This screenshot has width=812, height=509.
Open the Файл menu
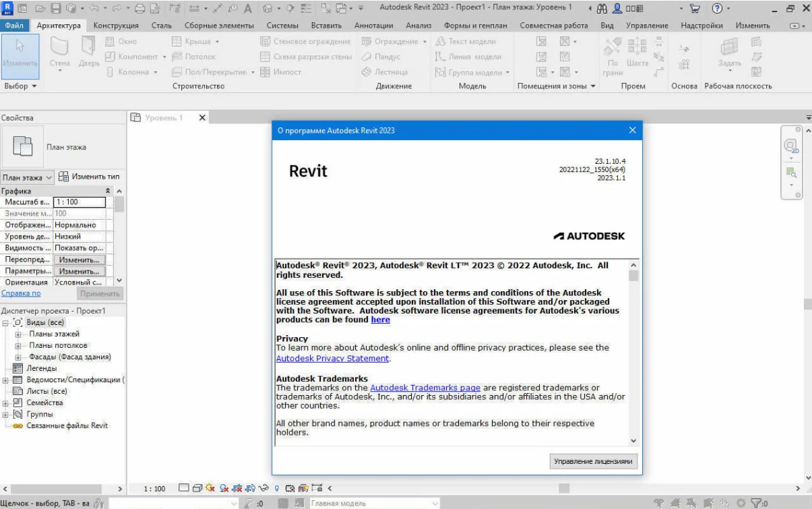[15, 26]
